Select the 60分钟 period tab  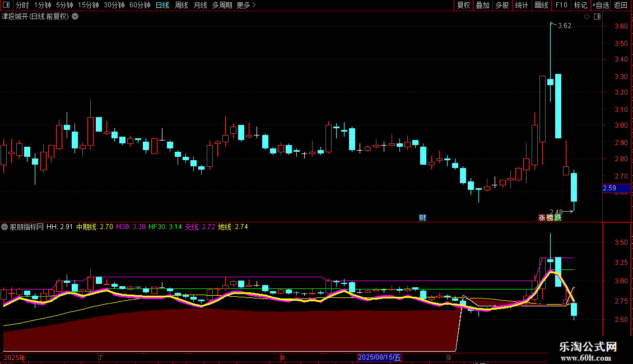click(x=140, y=5)
